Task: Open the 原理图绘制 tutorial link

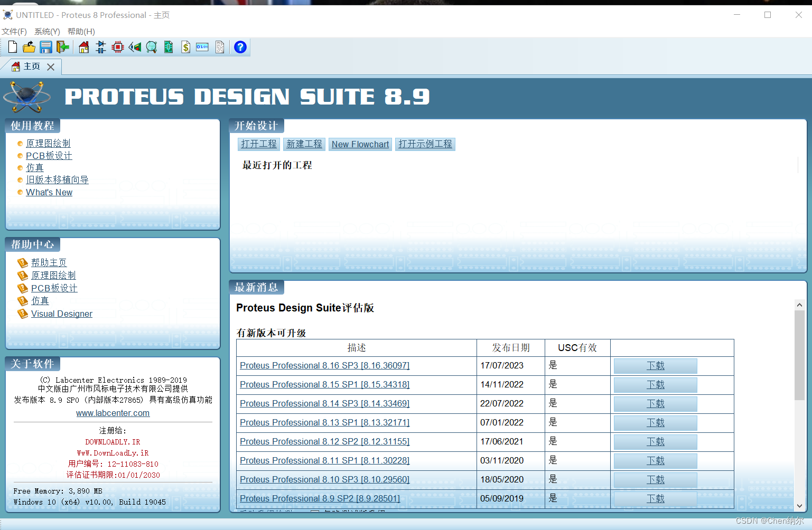Action: pos(48,143)
